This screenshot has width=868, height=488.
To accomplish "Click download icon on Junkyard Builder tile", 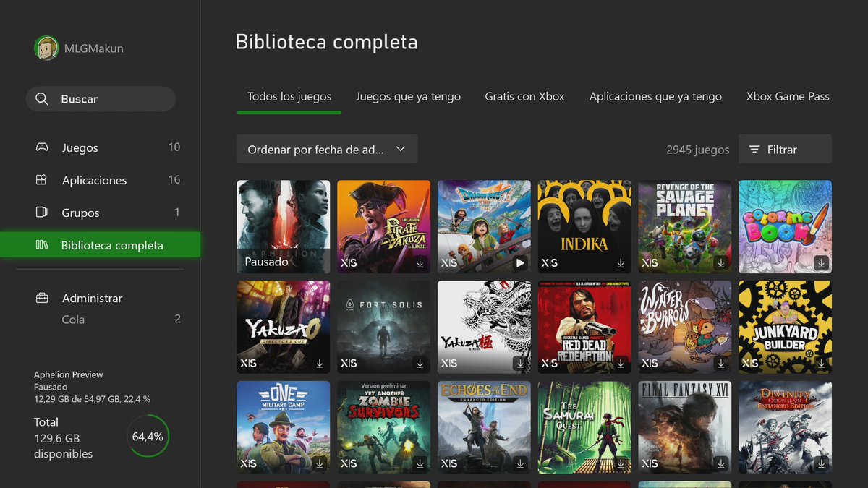I will point(821,364).
